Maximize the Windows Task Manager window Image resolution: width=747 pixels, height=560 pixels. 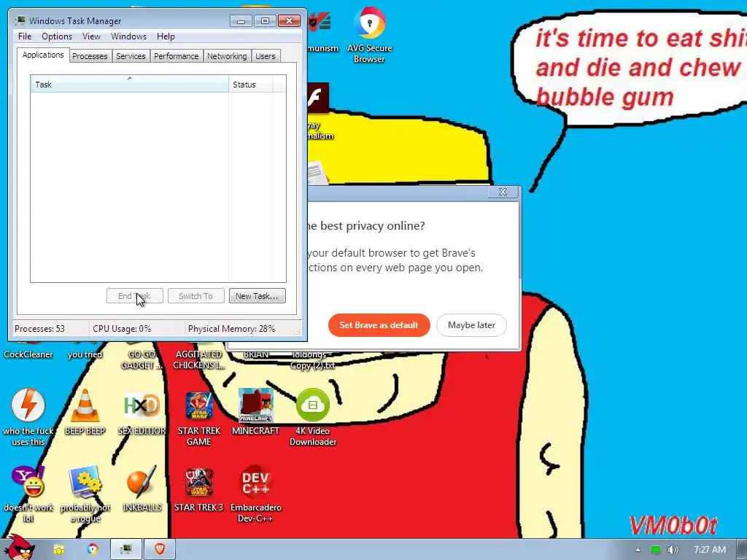pyautogui.click(x=266, y=21)
